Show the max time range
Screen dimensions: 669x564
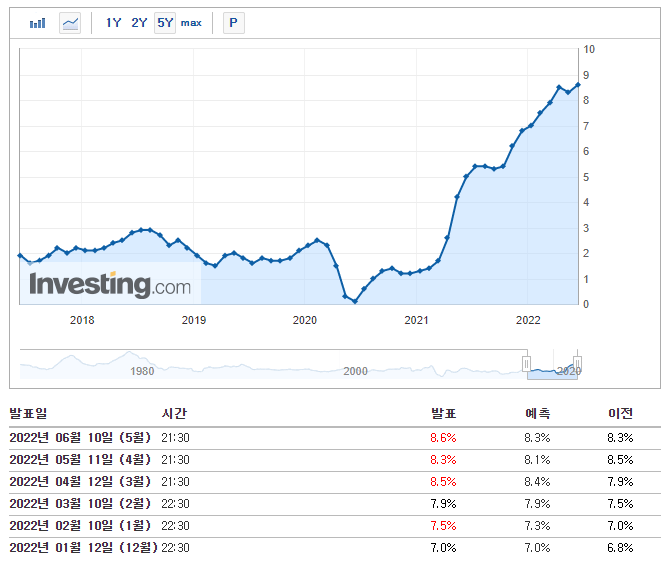(191, 23)
